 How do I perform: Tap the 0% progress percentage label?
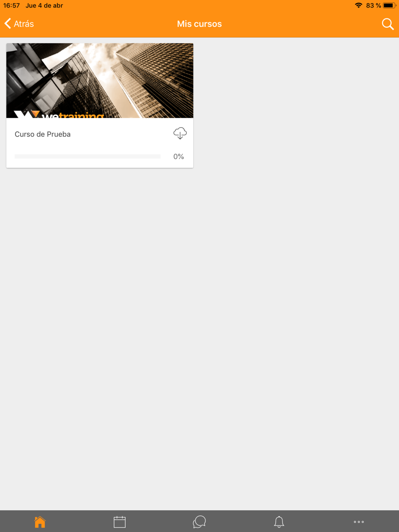coord(178,157)
